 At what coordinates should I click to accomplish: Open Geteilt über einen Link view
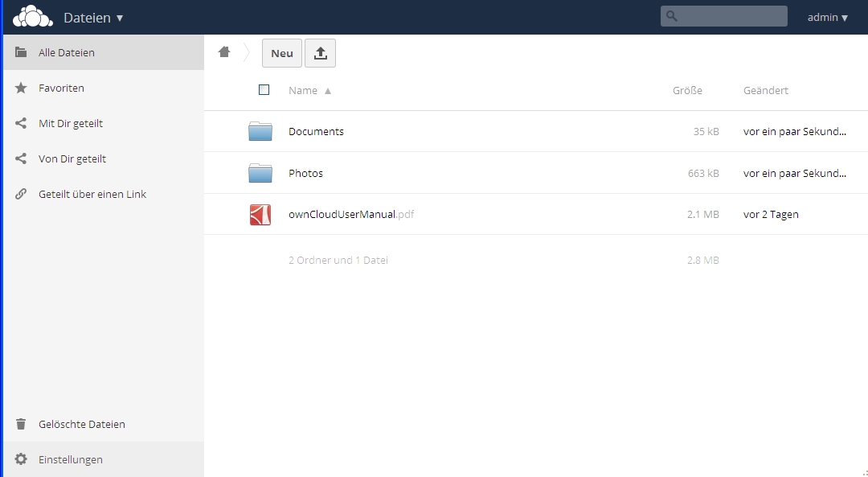coord(104,194)
